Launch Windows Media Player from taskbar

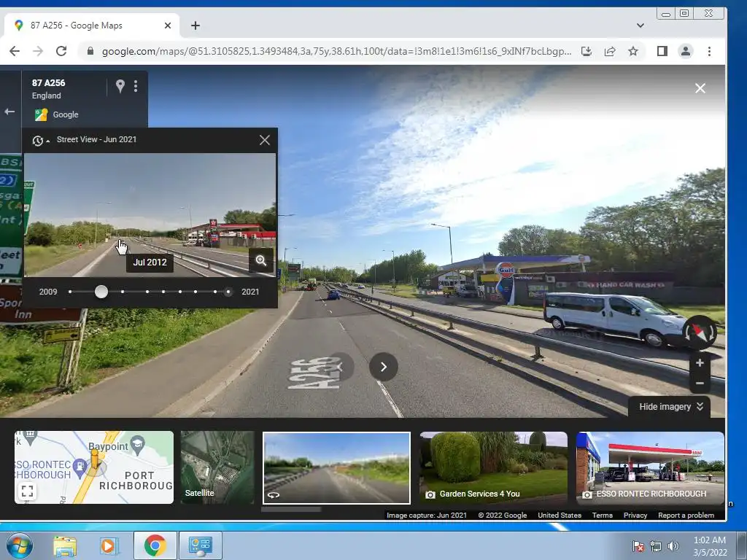tap(109, 545)
